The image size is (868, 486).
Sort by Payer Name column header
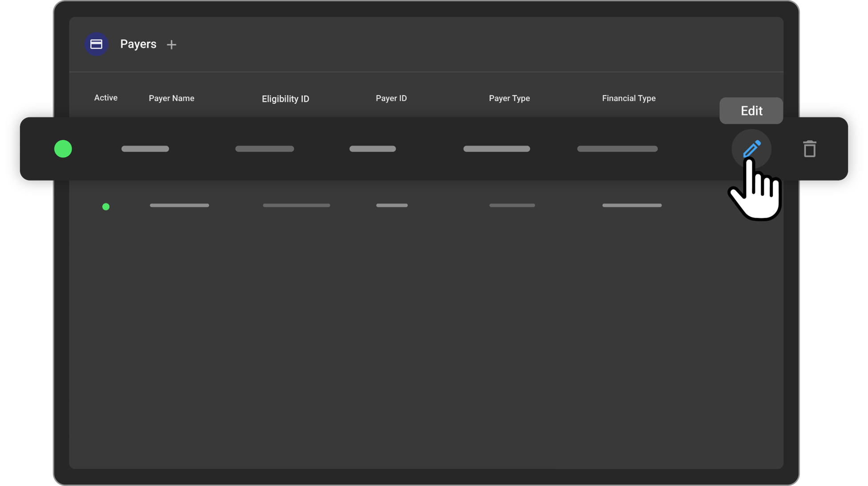pyautogui.click(x=171, y=98)
